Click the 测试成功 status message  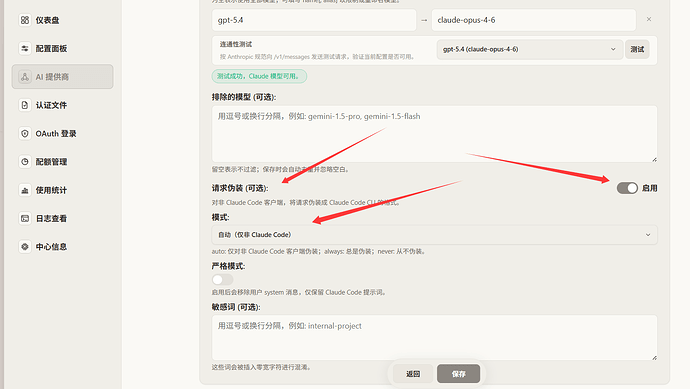point(259,76)
